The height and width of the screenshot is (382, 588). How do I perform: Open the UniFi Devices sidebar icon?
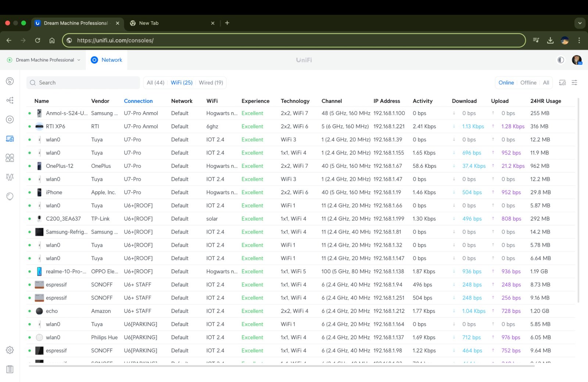(x=10, y=119)
